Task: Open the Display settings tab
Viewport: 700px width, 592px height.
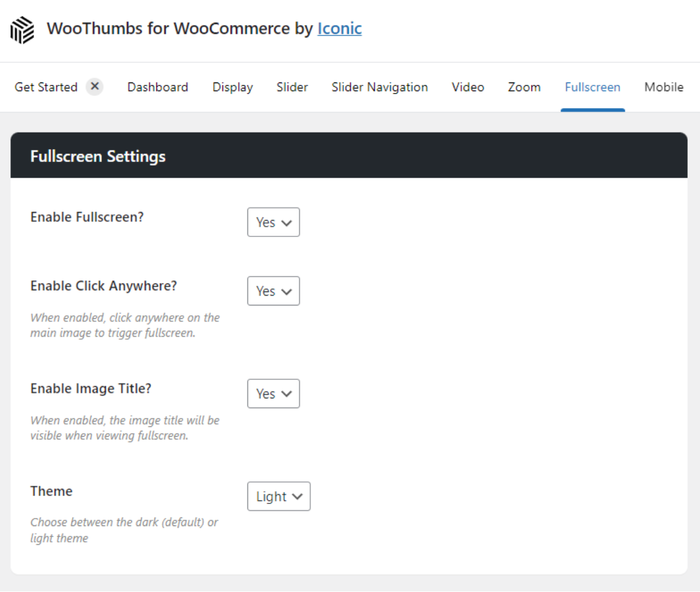Action: [x=232, y=87]
